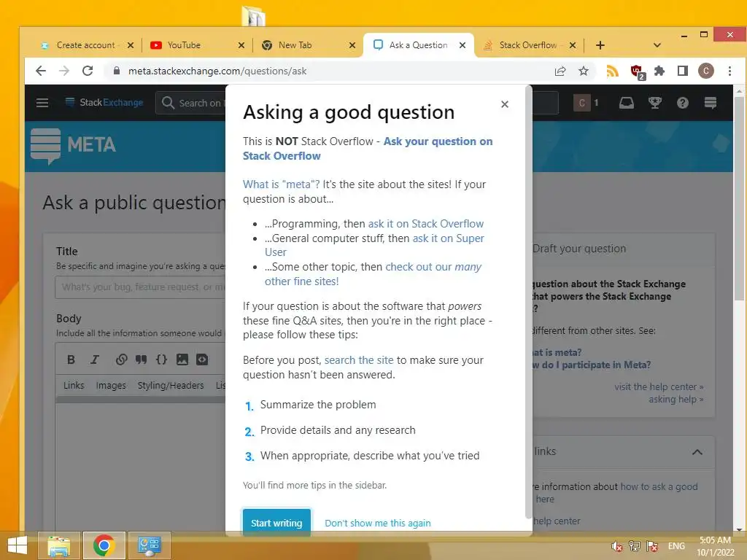Click the question Title input field

(141, 287)
